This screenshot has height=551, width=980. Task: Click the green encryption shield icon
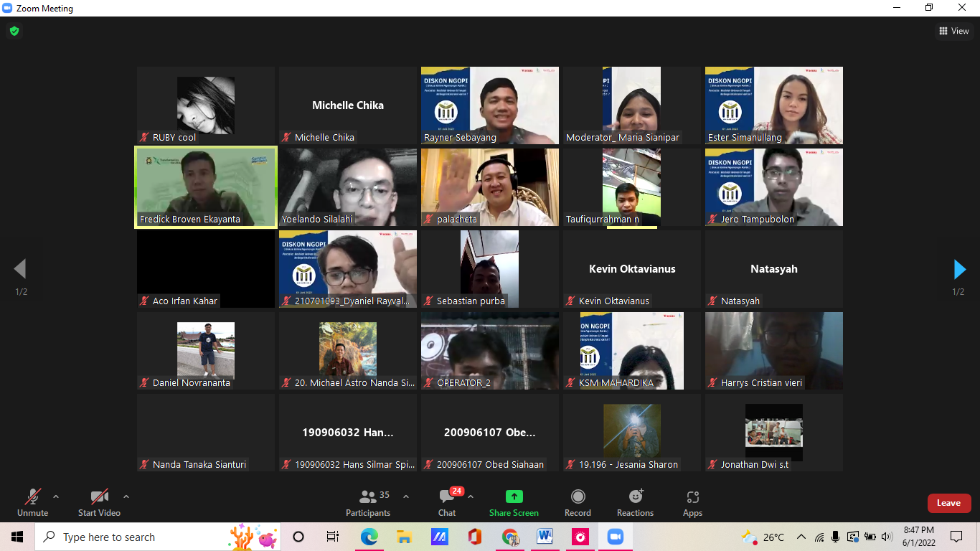coord(14,31)
